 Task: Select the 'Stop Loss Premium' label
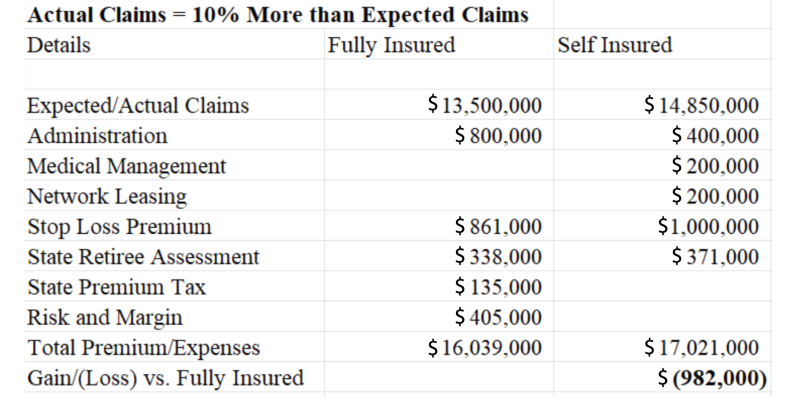click(119, 226)
